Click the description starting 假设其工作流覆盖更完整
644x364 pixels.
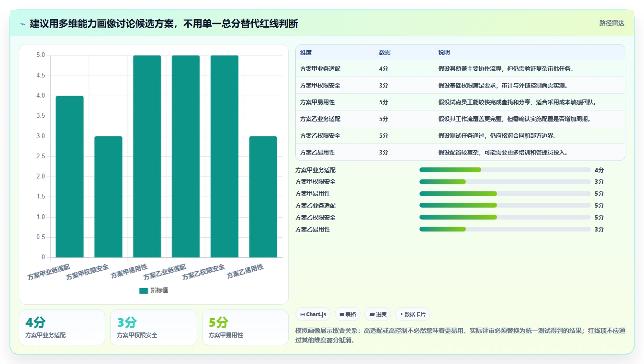point(514,119)
